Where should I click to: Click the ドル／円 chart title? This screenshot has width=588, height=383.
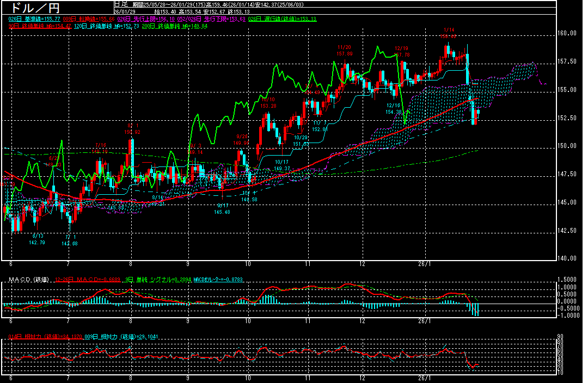tap(32, 8)
